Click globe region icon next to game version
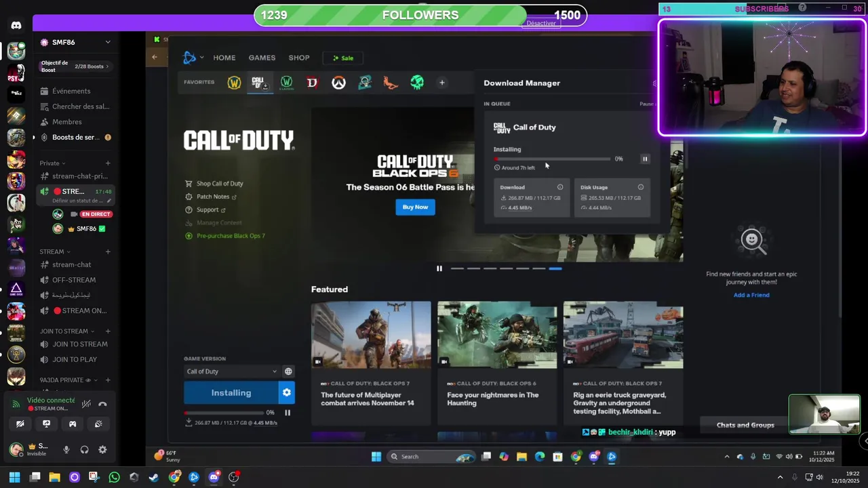This screenshot has width=868, height=488. coord(288,371)
